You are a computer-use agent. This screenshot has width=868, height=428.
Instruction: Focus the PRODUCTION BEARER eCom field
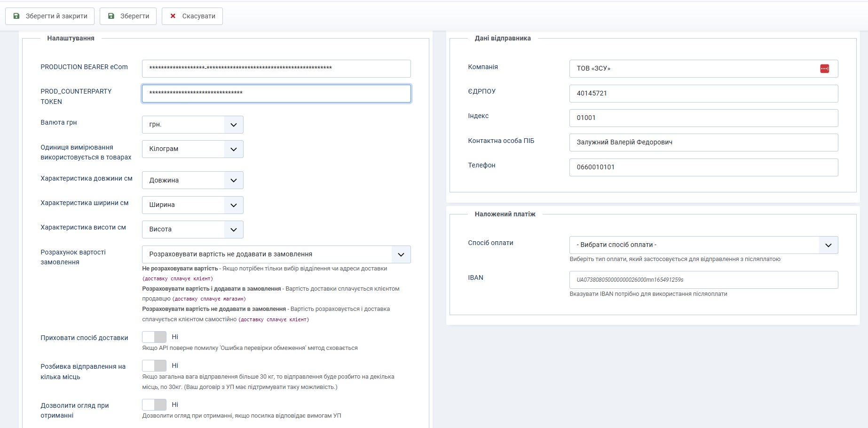pos(276,69)
